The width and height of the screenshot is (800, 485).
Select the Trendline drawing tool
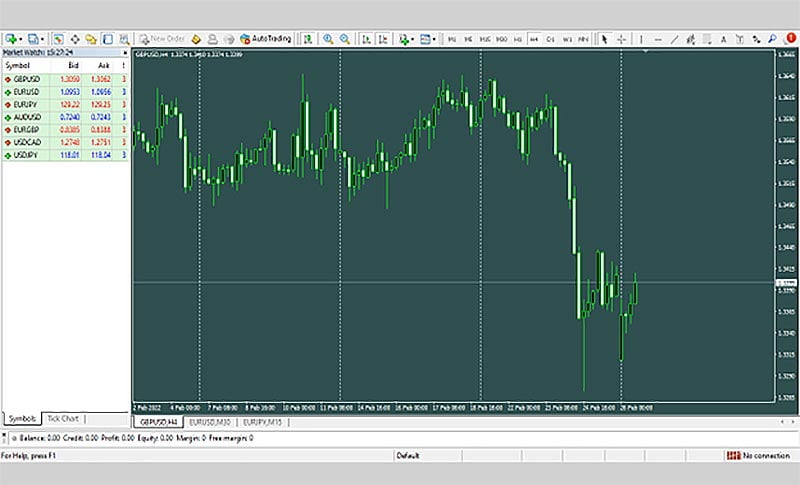(x=674, y=39)
